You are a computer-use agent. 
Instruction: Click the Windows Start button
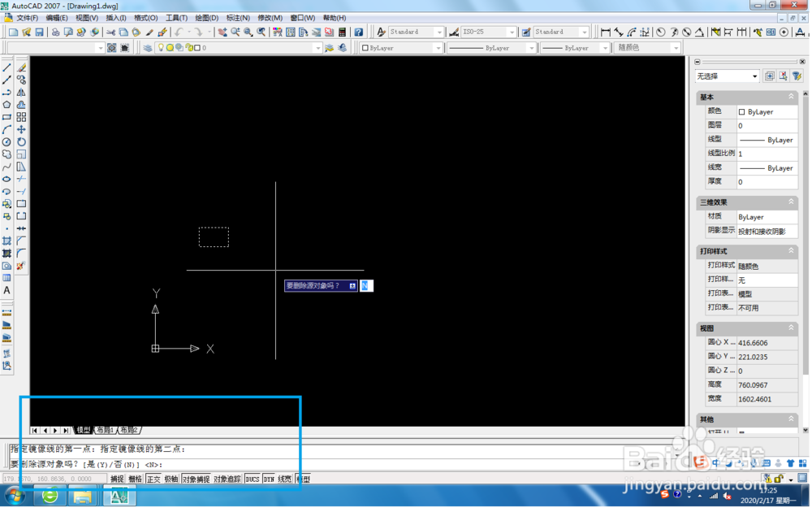[x=14, y=497]
